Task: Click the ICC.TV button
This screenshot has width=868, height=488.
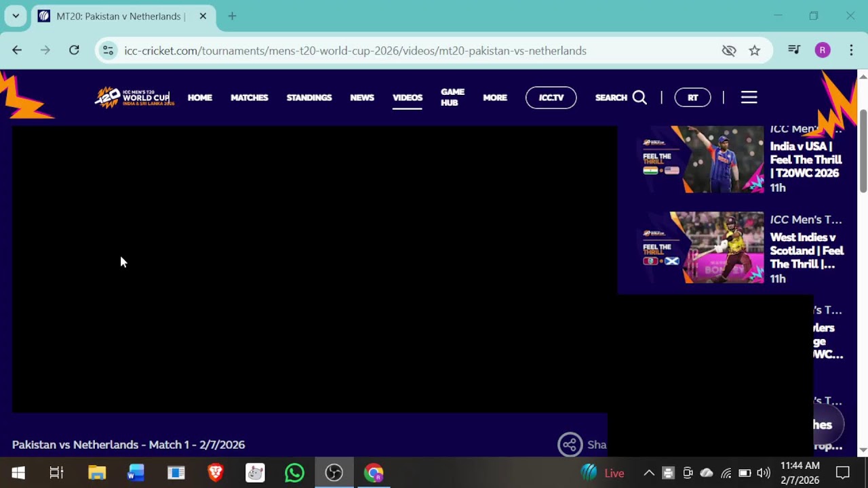Action: 551,98
